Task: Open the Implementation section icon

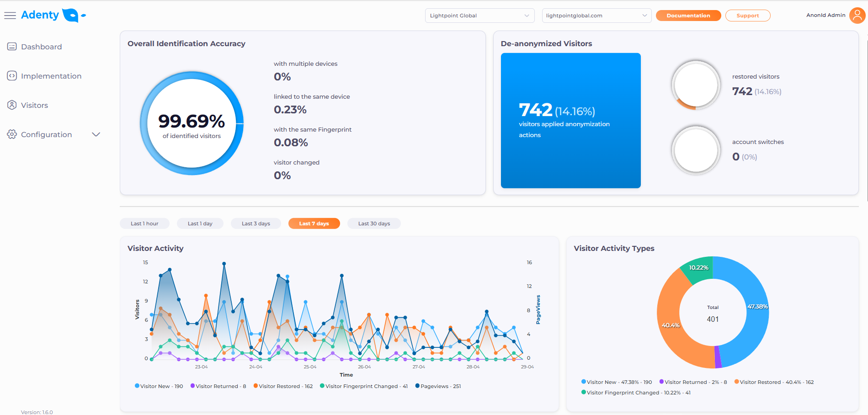Action: (x=11, y=75)
